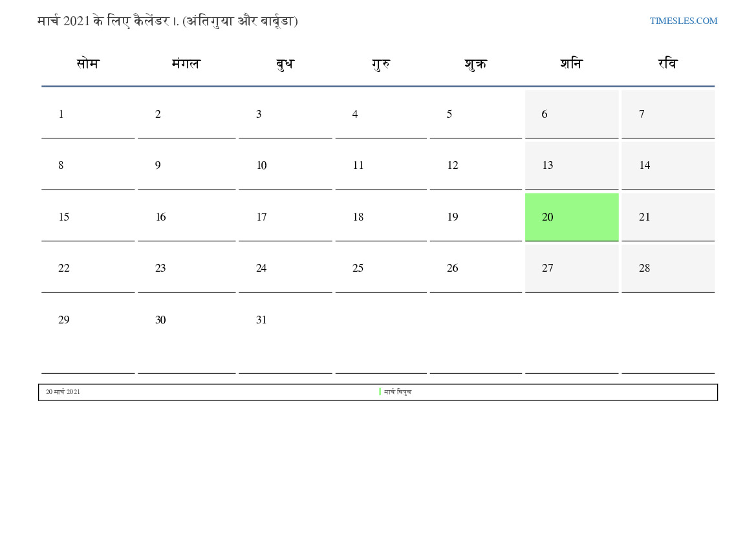Select the शुक्र column header

[475, 64]
